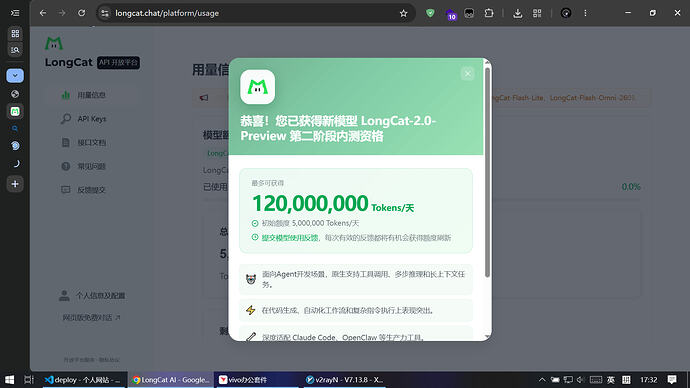Close the LongCat-2.0-Preview congratulation dialog
Screen dimensions: 690x388
coord(467,73)
